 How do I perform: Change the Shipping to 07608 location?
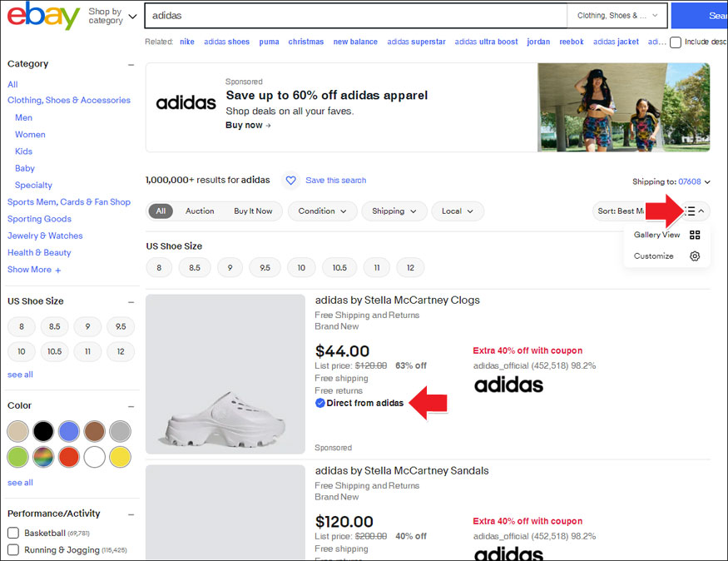[671, 181]
